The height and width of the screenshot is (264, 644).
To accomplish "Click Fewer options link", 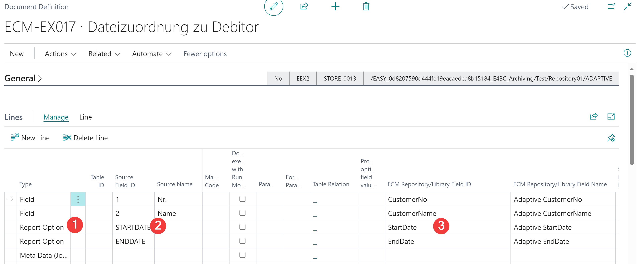I will point(205,54).
